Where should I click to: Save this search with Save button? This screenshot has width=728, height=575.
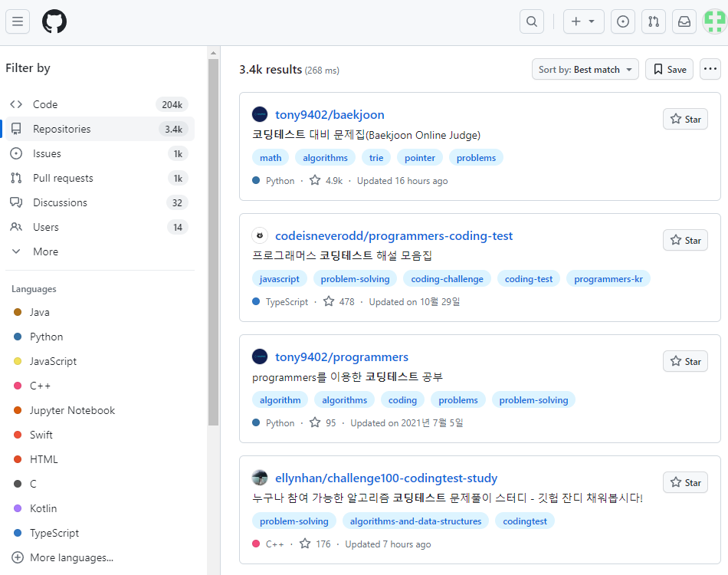669,69
